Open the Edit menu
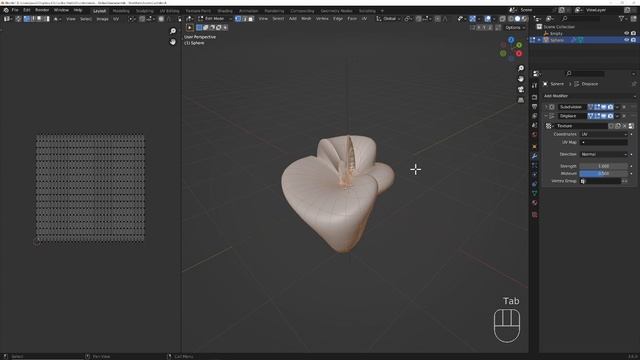 click(x=27, y=10)
